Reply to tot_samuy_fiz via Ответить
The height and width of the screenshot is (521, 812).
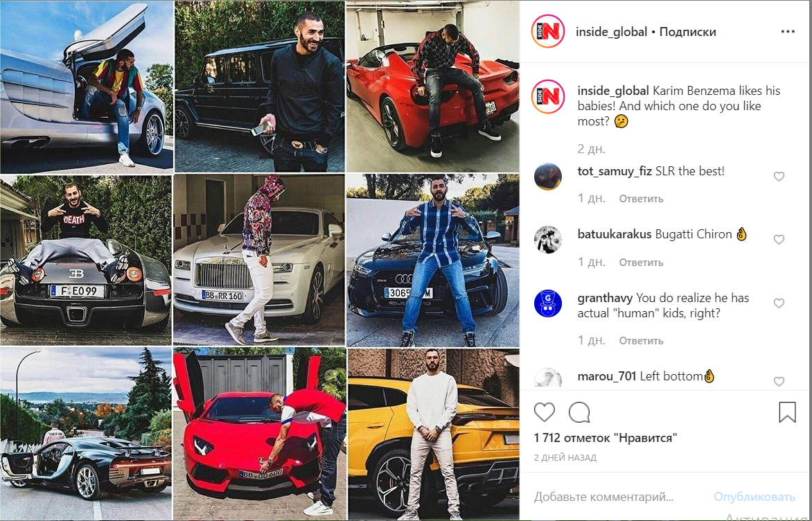coord(641,199)
